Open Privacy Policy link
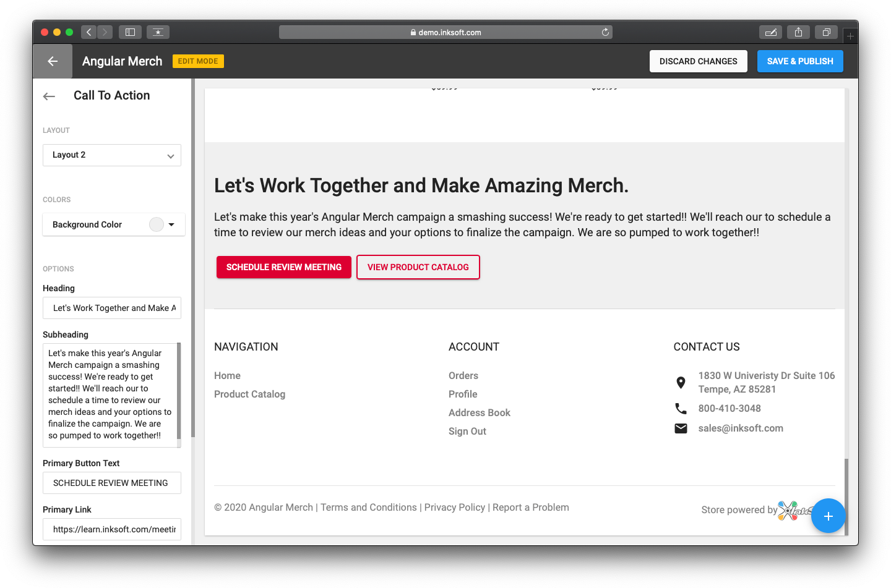Image resolution: width=891 pixels, height=588 pixels. click(x=455, y=508)
